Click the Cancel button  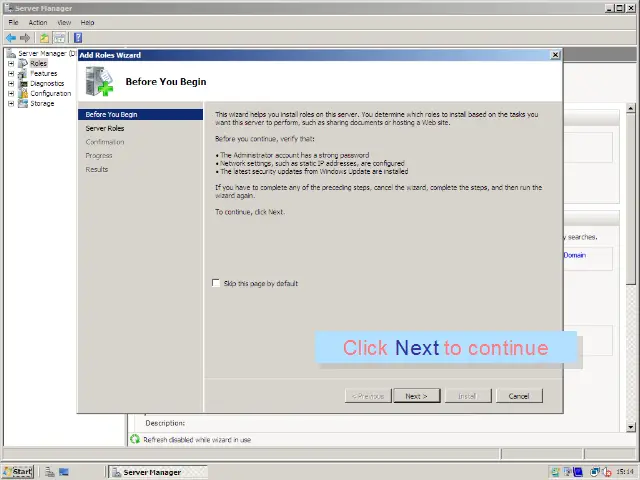point(519,396)
